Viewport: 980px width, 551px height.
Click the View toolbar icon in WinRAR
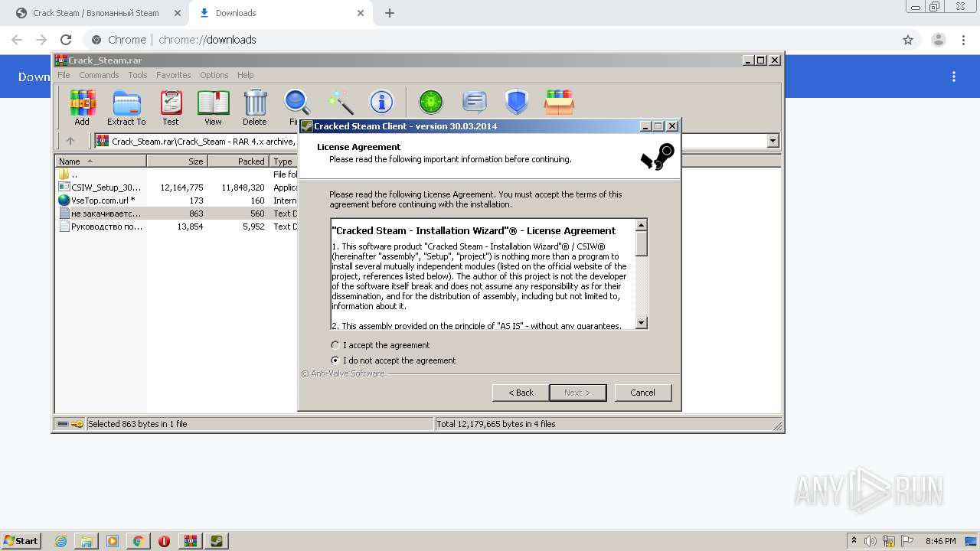coord(213,108)
